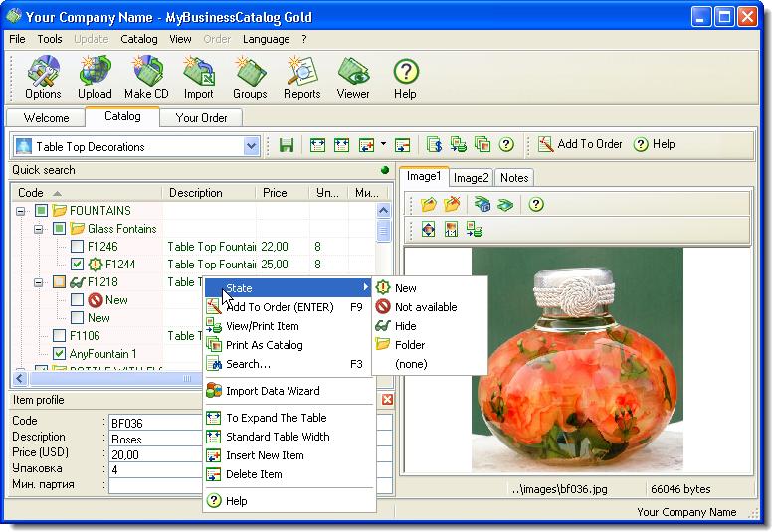Click the Help button next to Add To Order
772x532 pixels.
[654, 144]
